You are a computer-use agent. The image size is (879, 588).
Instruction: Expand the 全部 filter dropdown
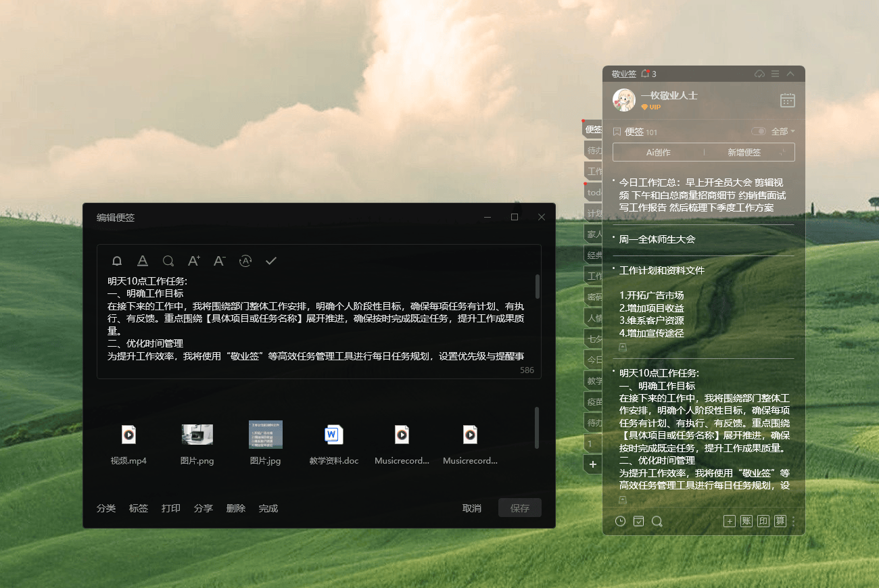point(783,131)
